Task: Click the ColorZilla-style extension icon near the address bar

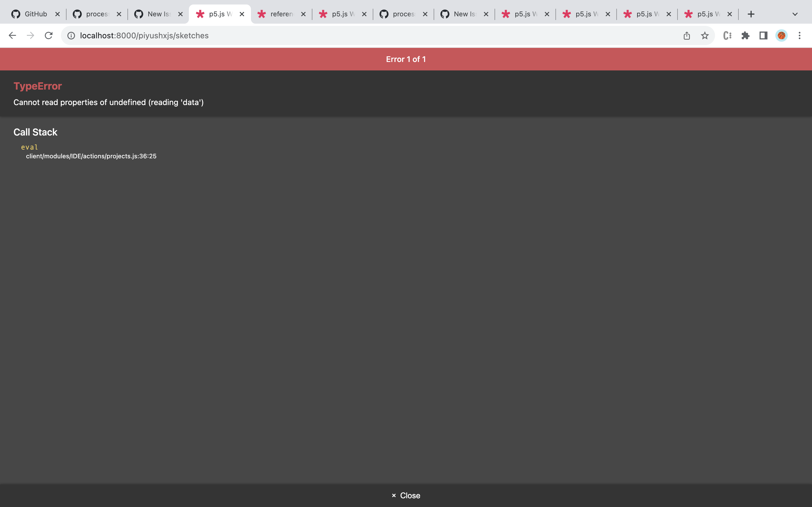Action: [727, 35]
